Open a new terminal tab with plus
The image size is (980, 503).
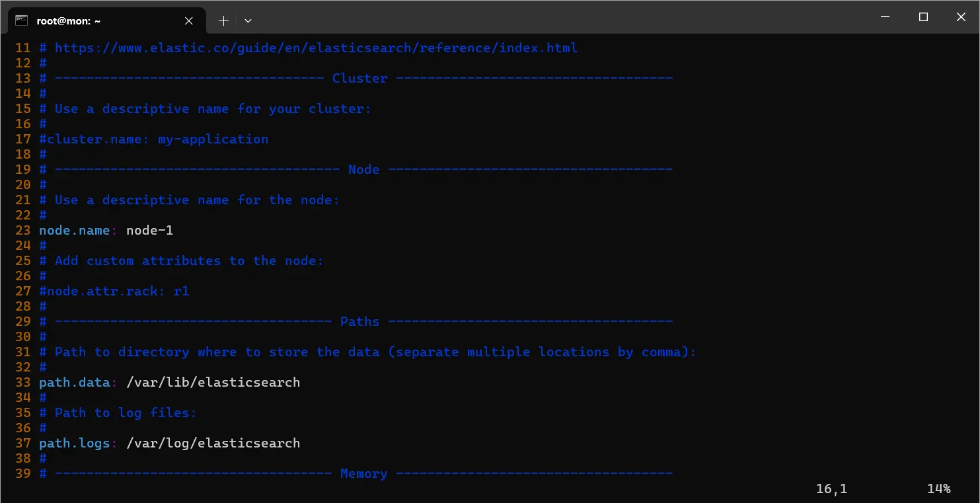point(223,20)
